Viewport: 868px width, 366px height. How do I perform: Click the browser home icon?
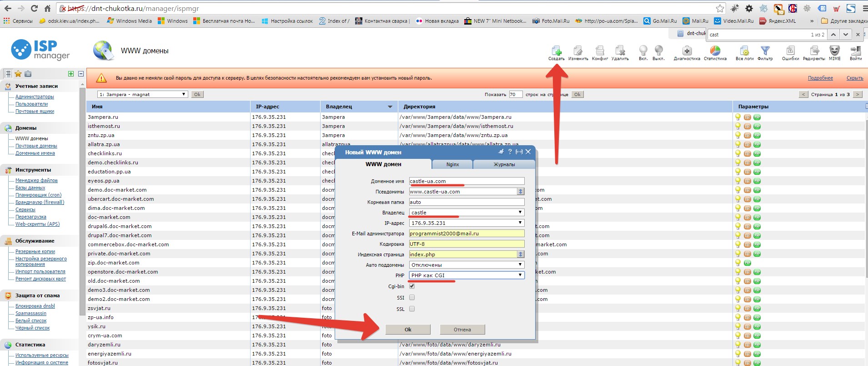click(47, 8)
